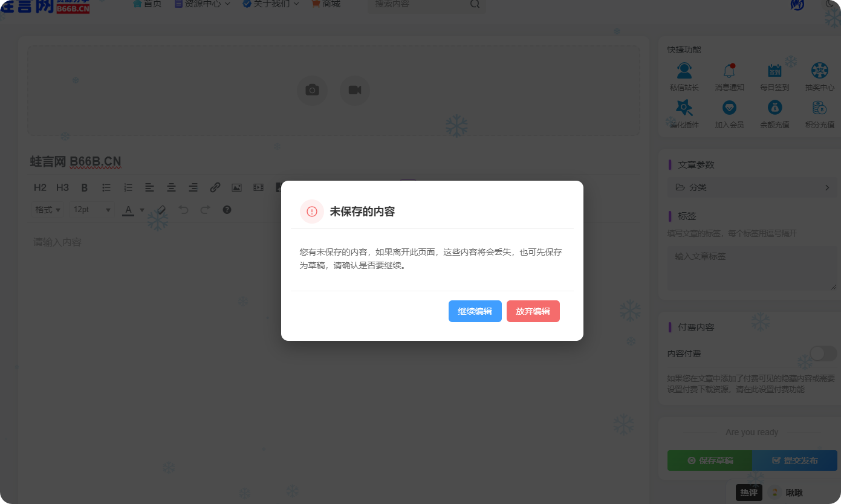
Task: Select the 私信站长 headset icon
Action: pos(684,70)
